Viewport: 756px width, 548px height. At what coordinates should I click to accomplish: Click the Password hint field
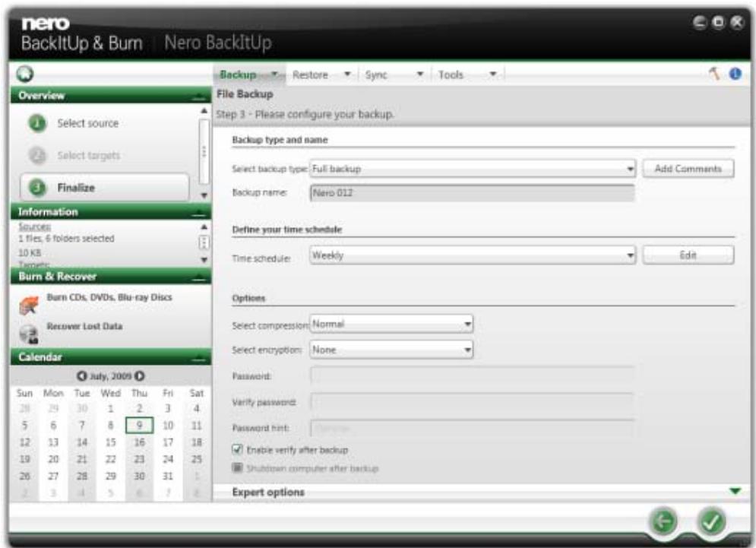point(472,428)
